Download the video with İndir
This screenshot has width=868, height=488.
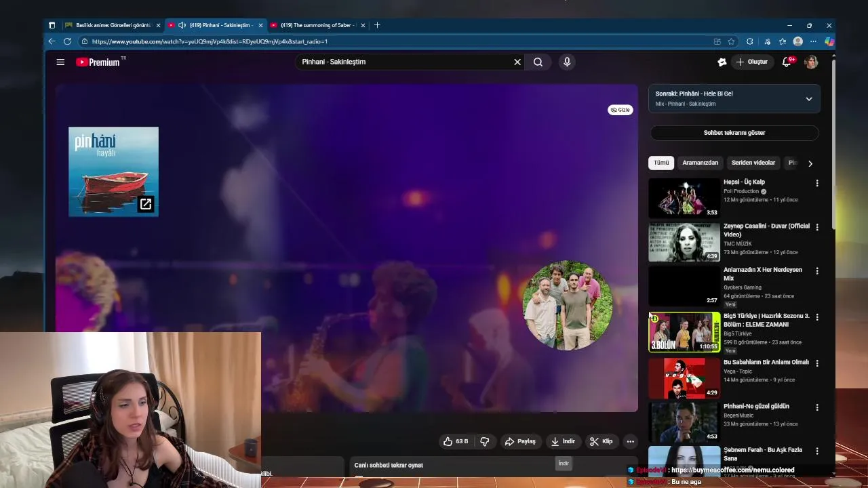(563, 441)
